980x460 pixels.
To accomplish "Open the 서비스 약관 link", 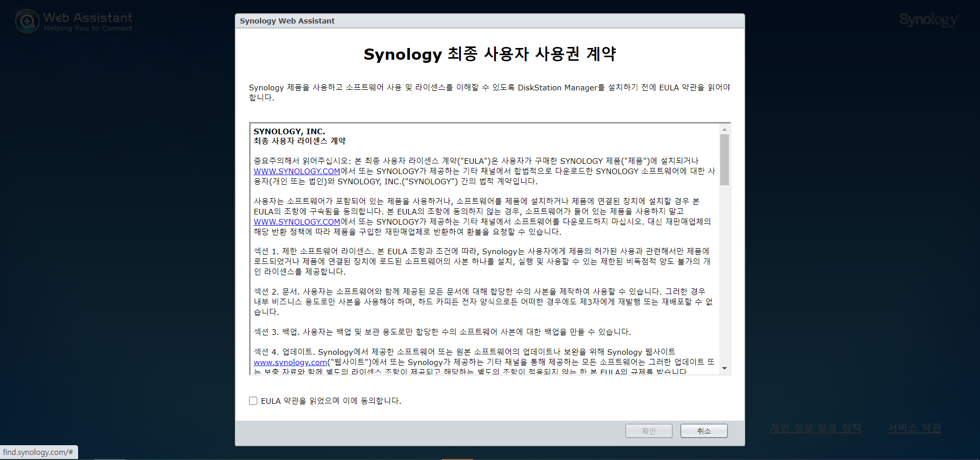I will [x=914, y=428].
